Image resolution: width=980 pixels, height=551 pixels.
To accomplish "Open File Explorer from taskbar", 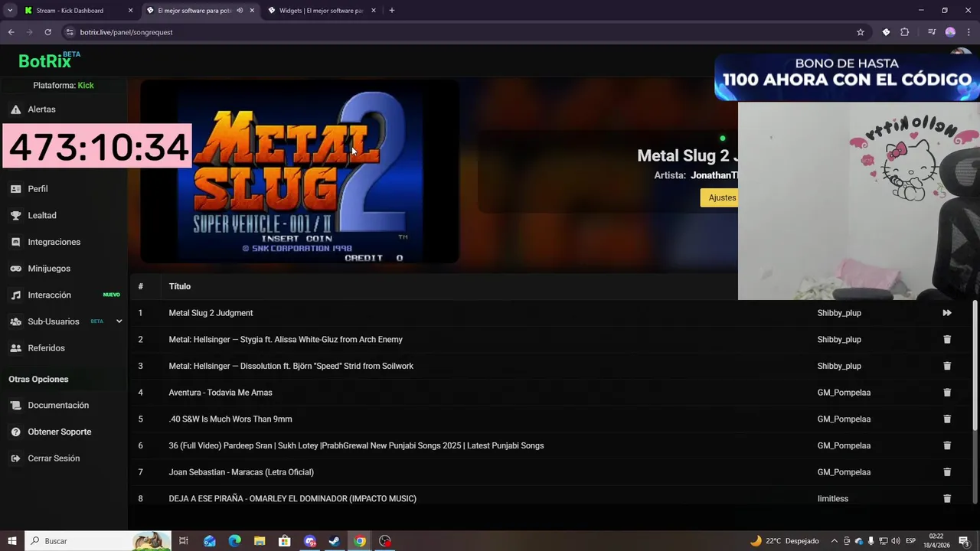I will (260, 541).
